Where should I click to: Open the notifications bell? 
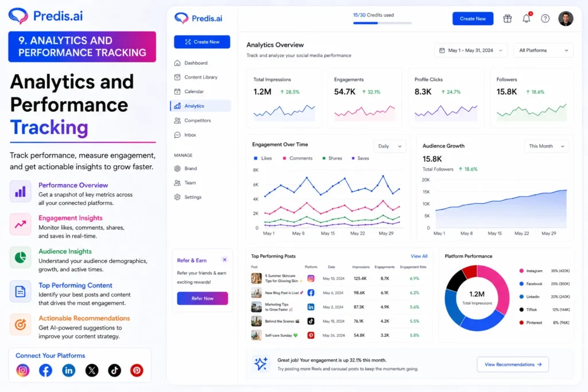527,18
